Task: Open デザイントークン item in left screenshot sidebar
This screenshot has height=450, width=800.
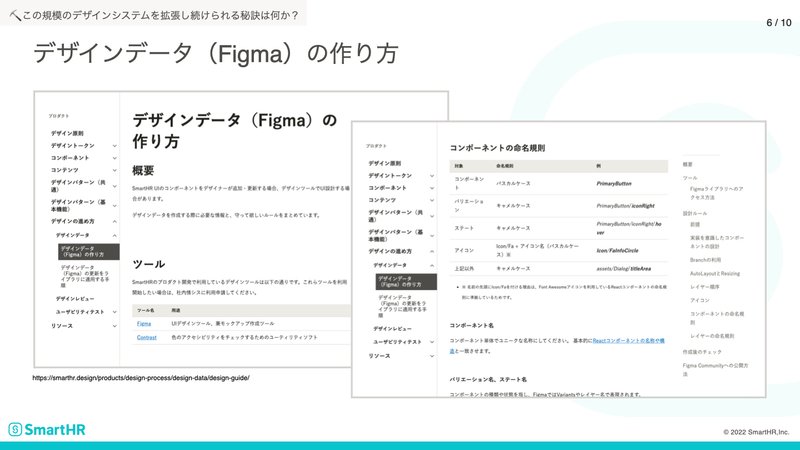Action: click(x=72, y=146)
